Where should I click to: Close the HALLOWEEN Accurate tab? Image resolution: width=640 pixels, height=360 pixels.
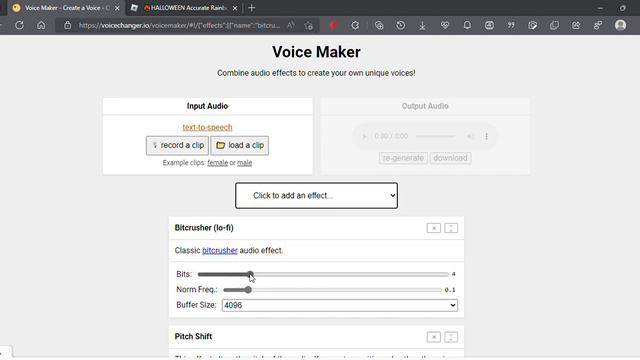(235, 8)
